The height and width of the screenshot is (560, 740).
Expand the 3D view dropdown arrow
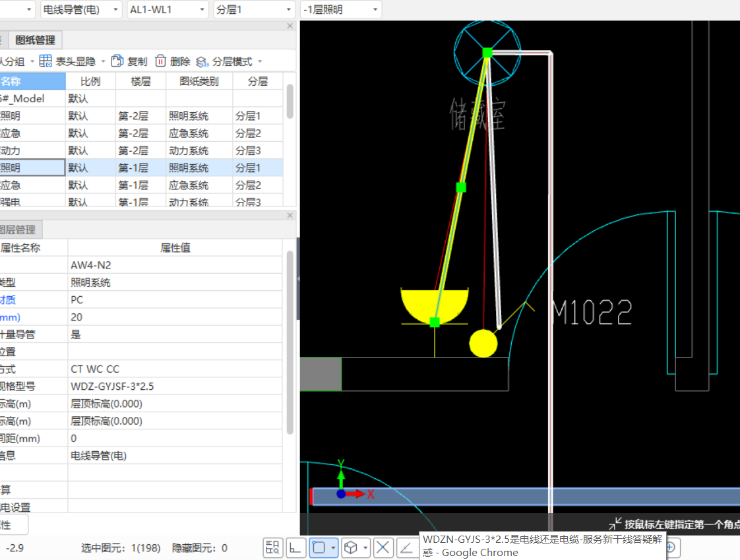click(365, 548)
